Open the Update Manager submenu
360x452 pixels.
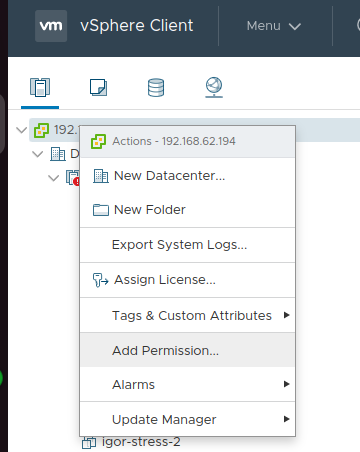[188, 419]
